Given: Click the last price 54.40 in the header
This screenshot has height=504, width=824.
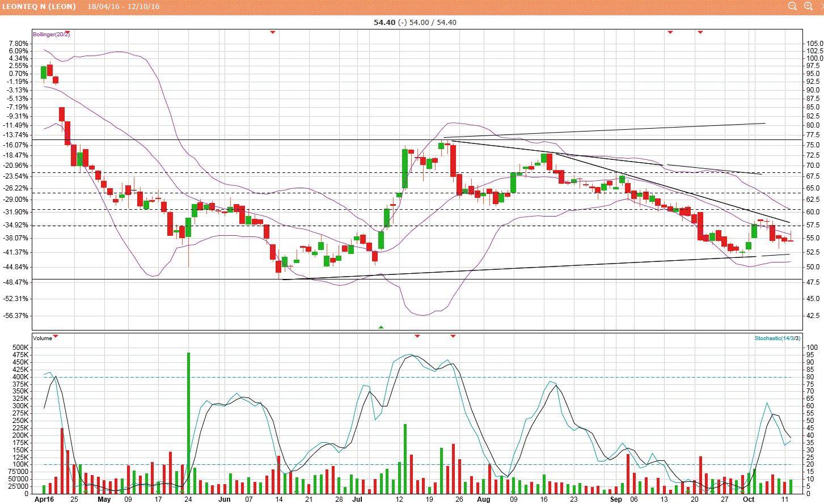Looking at the screenshot, I should pos(384,23).
